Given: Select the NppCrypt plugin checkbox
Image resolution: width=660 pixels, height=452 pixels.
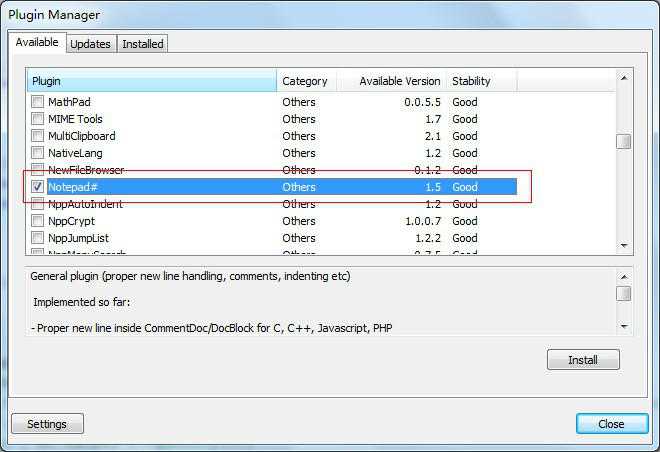Looking at the screenshot, I should (37, 221).
